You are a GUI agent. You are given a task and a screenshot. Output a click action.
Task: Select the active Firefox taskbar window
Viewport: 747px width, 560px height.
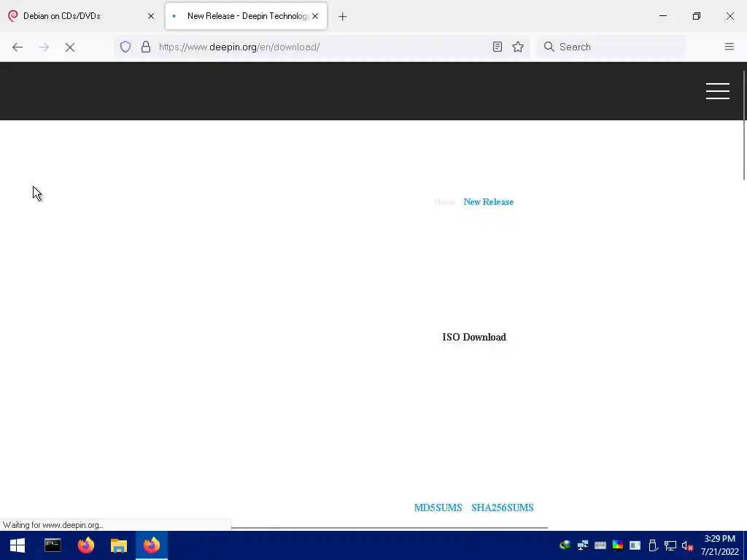click(152, 545)
